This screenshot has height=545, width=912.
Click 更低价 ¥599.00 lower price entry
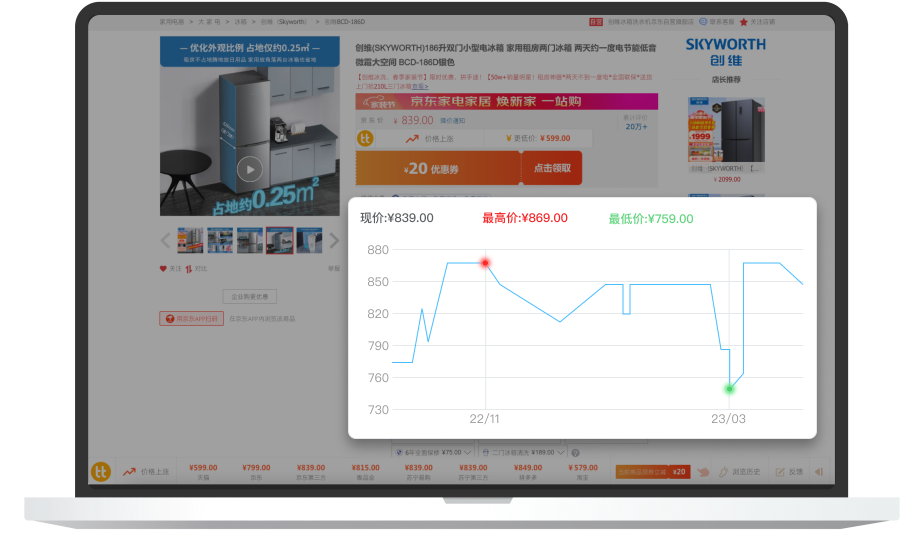538,138
